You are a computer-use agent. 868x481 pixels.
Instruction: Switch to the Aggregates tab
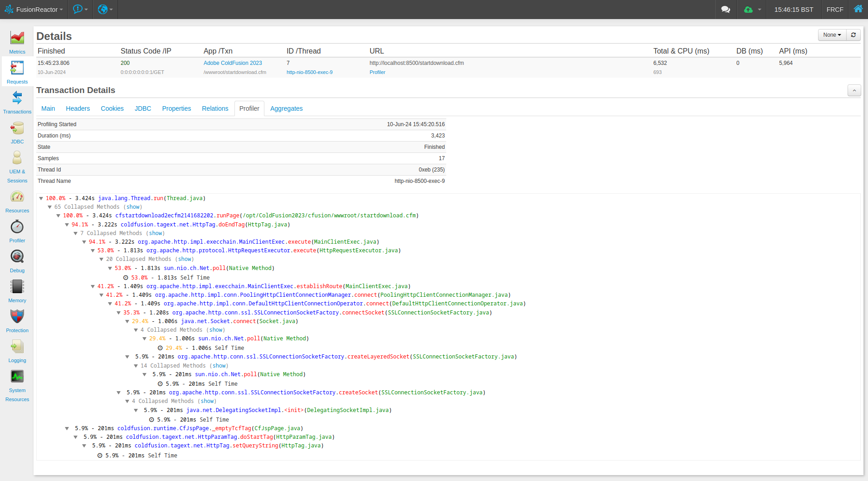[x=287, y=108]
